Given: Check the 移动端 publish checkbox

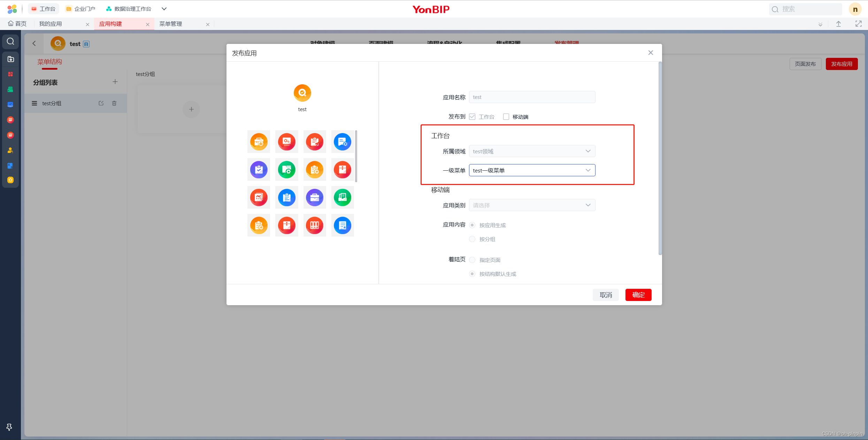Looking at the screenshot, I should [x=506, y=116].
